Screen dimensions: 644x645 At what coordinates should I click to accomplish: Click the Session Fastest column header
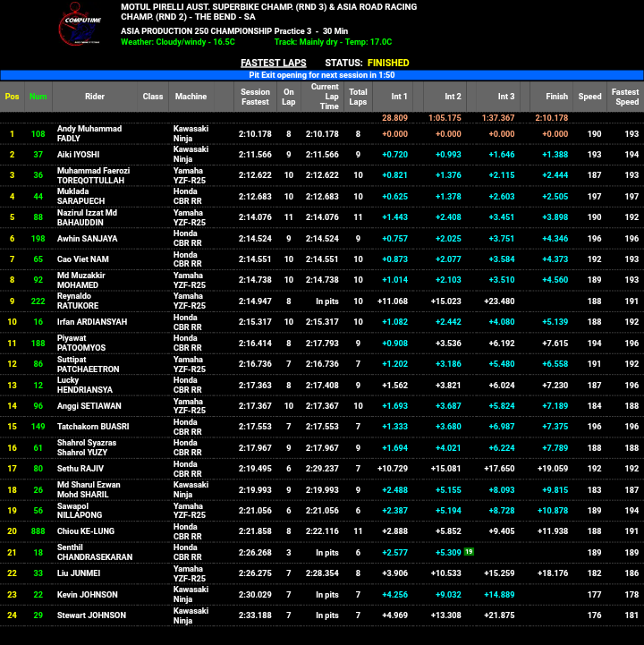click(255, 97)
